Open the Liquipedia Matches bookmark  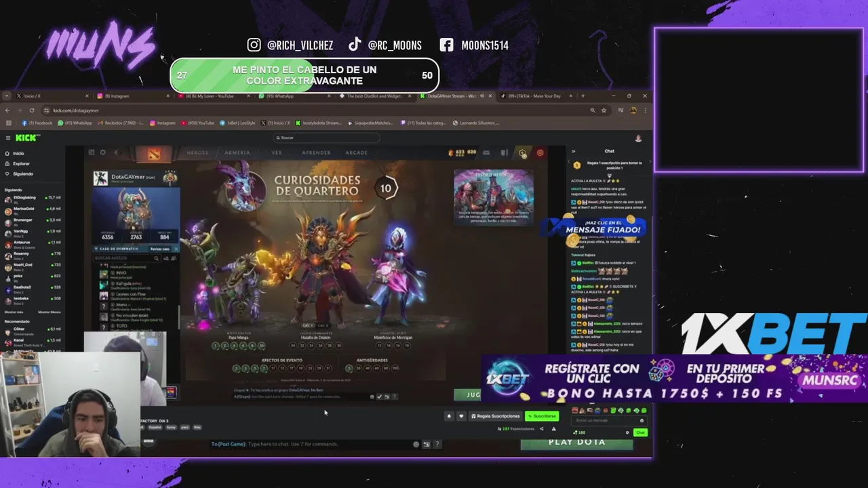coord(370,123)
